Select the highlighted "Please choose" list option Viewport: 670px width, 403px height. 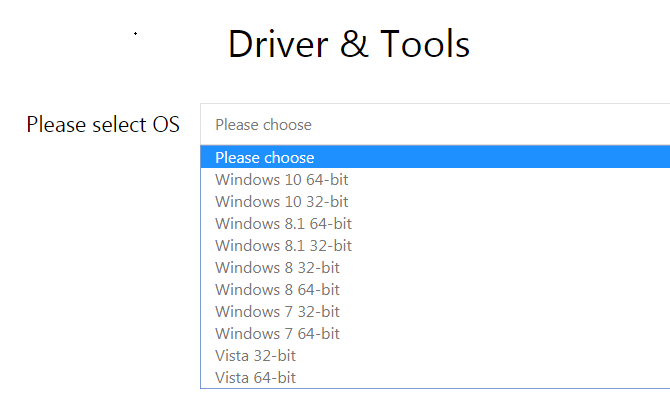click(x=265, y=158)
